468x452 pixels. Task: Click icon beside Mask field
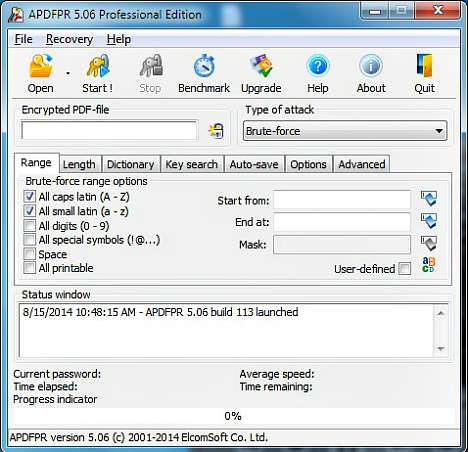pos(429,244)
